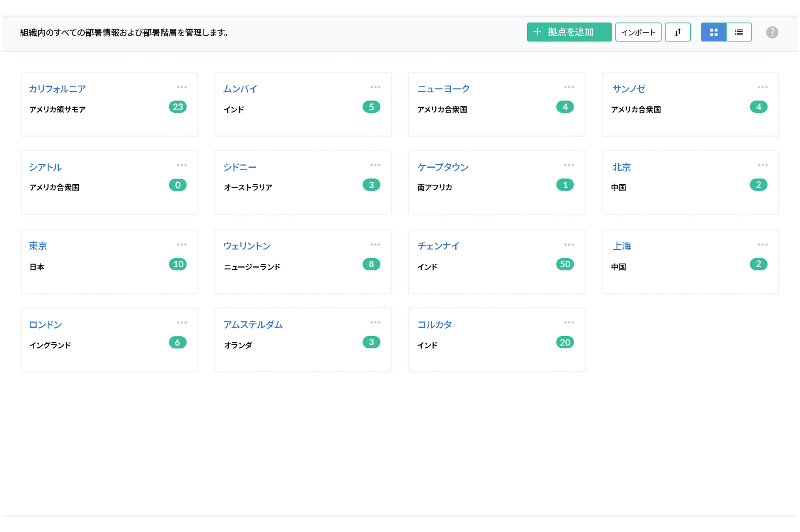
Task: Open the ロンドン options menu
Action: pyautogui.click(x=182, y=323)
